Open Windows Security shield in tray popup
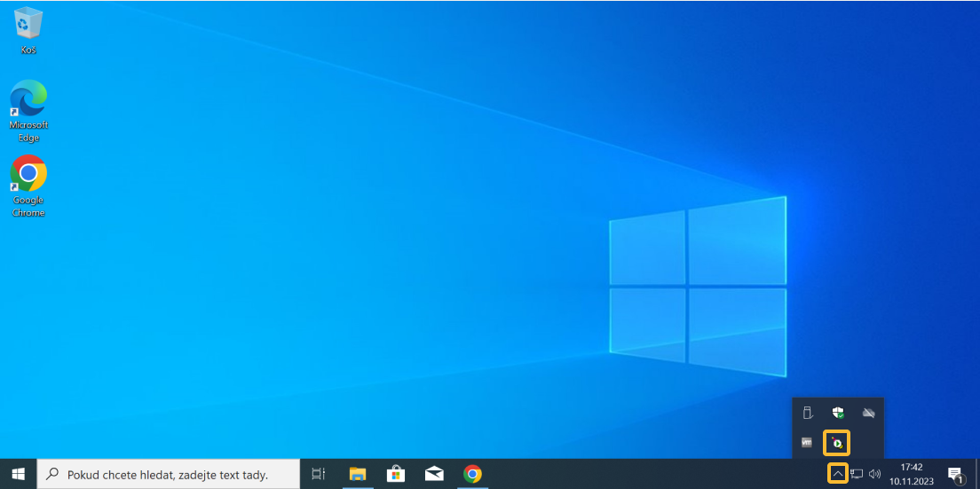Viewport: 980px width, 489px height. click(x=838, y=413)
